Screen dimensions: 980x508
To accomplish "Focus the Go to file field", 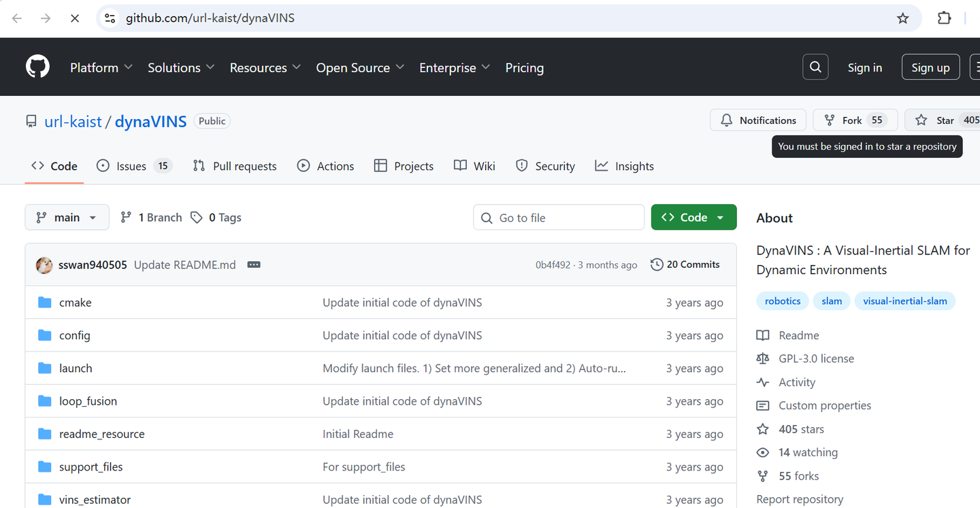I will (x=559, y=218).
